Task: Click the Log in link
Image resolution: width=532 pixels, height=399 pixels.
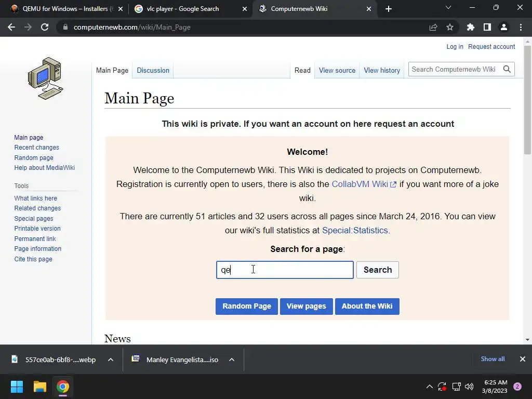Action: click(455, 46)
